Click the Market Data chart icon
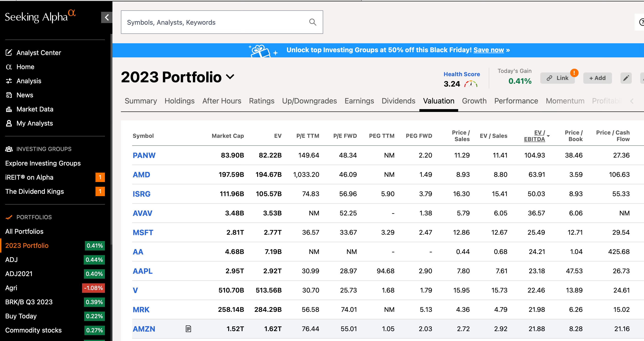The image size is (644, 341). 9,109
